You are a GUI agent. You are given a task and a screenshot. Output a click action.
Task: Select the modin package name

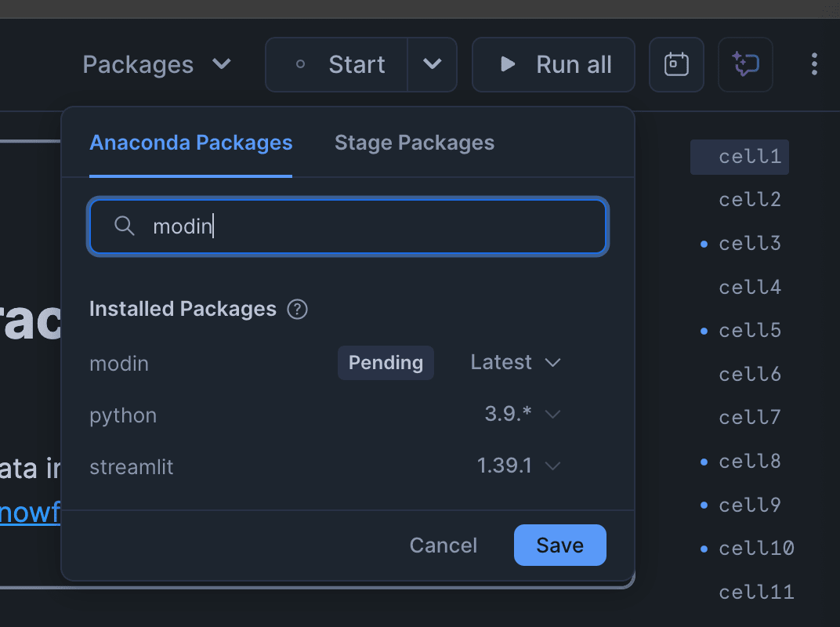point(119,364)
